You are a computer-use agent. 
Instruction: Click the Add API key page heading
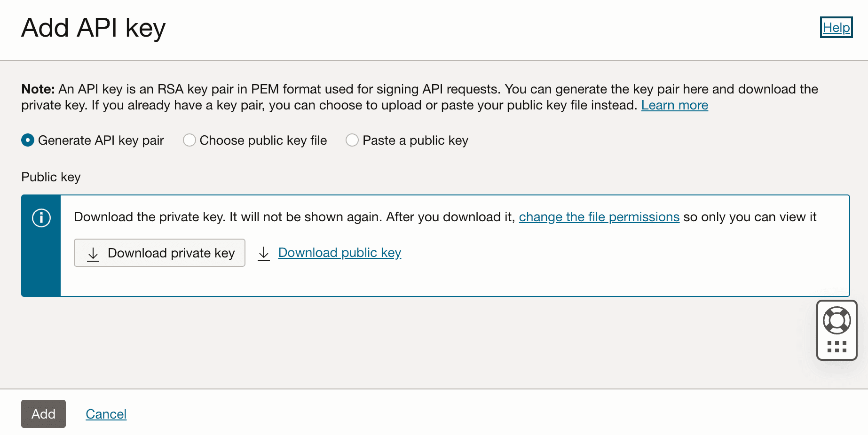click(x=93, y=28)
